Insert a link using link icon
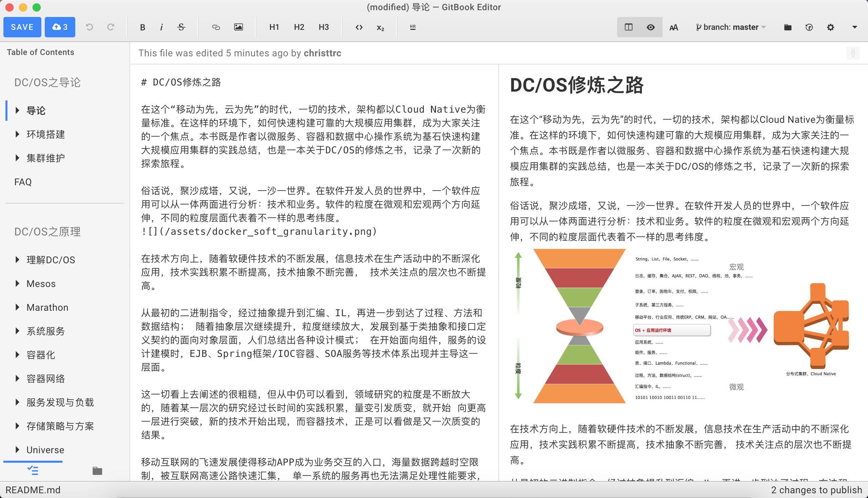The width and height of the screenshot is (868, 498). click(x=216, y=27)
